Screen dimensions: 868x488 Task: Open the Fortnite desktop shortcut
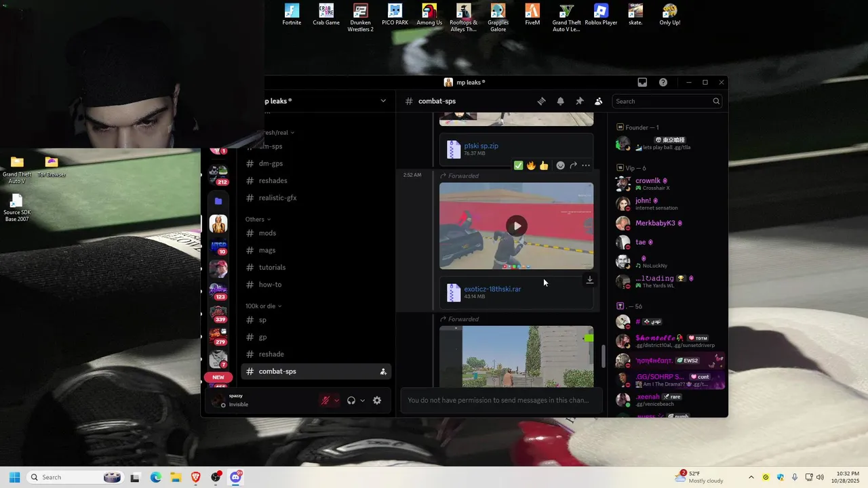(292, 15)
